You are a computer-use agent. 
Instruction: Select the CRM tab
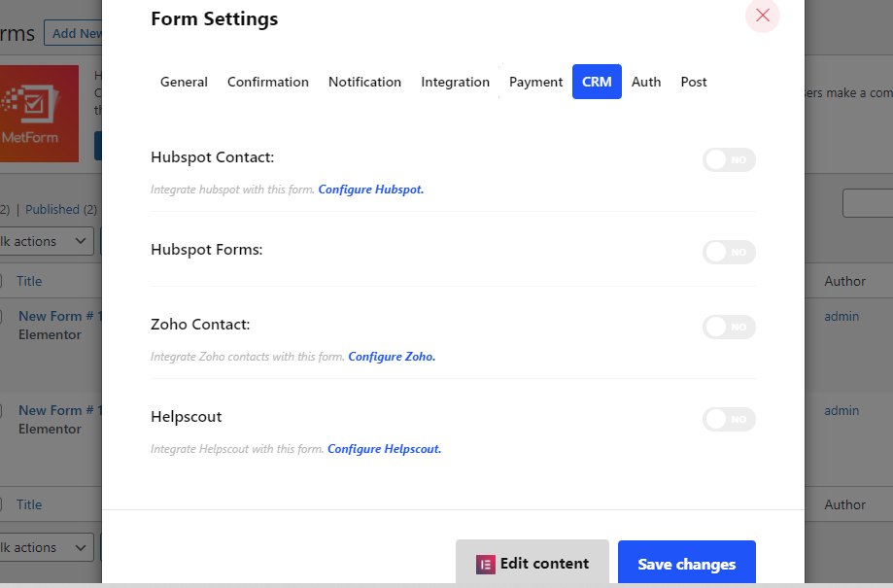tap(597, 82)
